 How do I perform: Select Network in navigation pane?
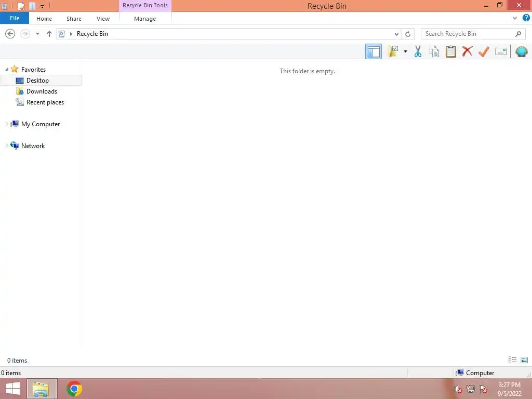tap(33, 146)
